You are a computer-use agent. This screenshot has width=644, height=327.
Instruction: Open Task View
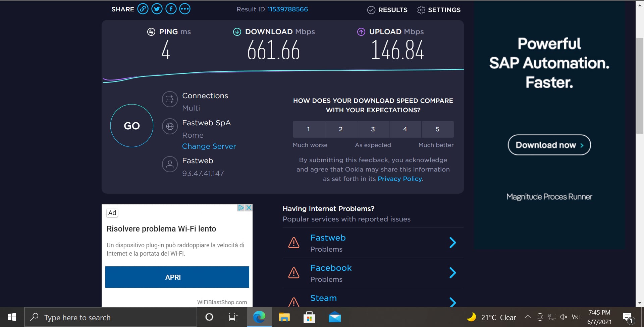coord(233,317)
